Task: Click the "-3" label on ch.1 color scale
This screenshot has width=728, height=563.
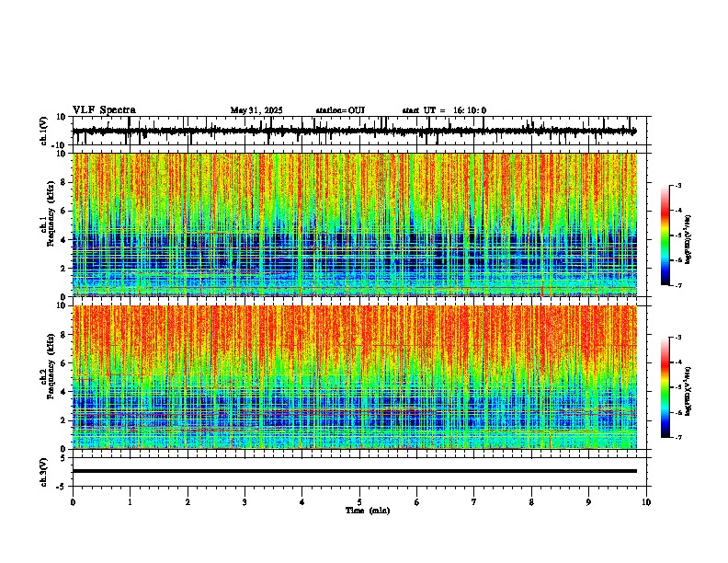Action: pyautogui.click(x=678, y=185)
